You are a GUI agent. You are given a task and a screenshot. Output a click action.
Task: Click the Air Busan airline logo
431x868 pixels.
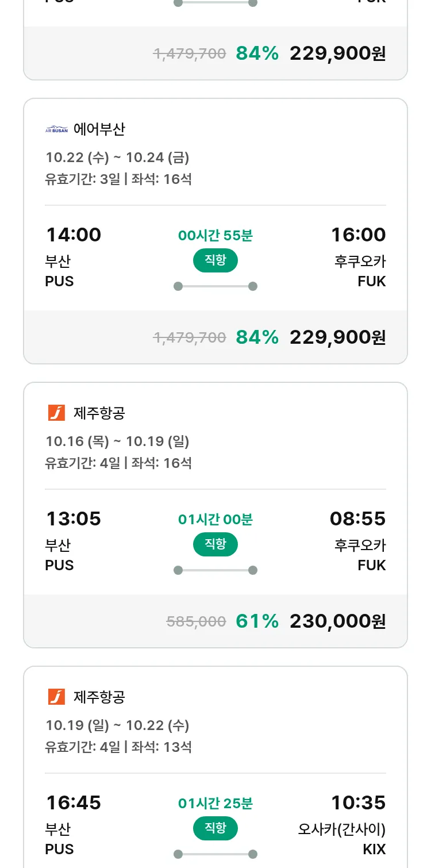tap(56, 129)
